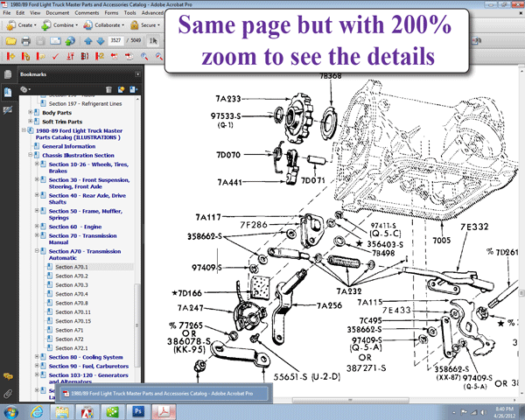Open the Comments menu
The image size is (525, 420).
click(x=87, y=13)
